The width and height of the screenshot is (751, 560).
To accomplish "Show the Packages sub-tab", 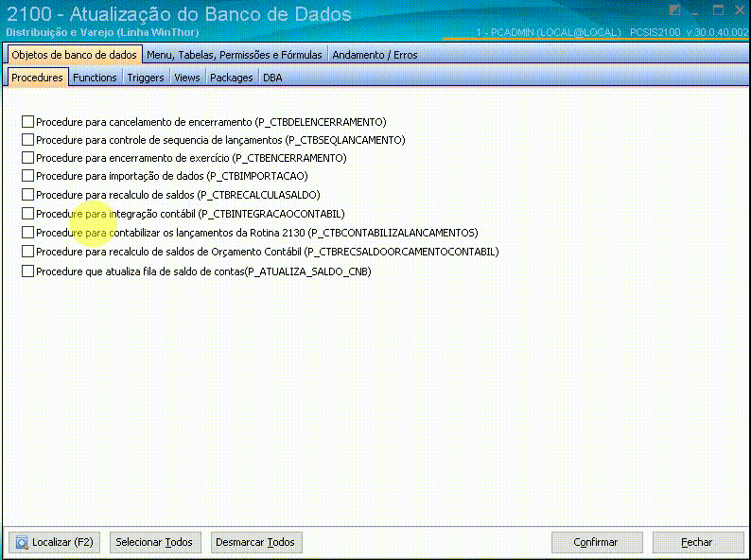I will [x=232, y=78].
